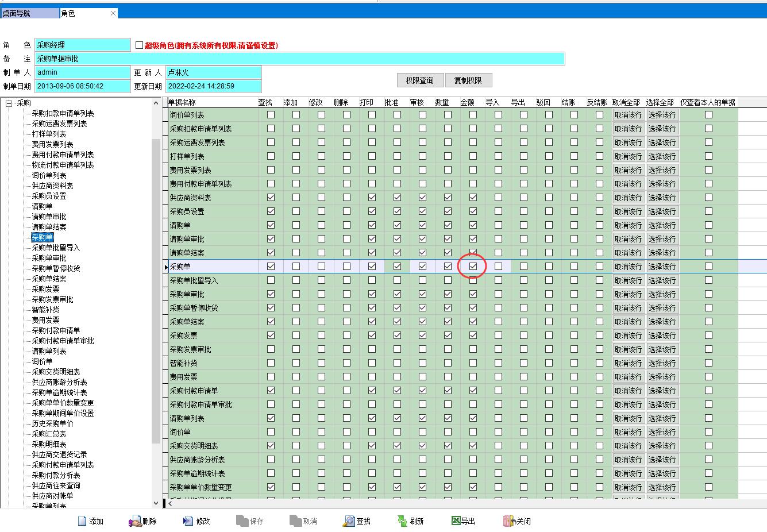
Task: Check 添加 permission for 采购单 row
Action: pos(296,267)
